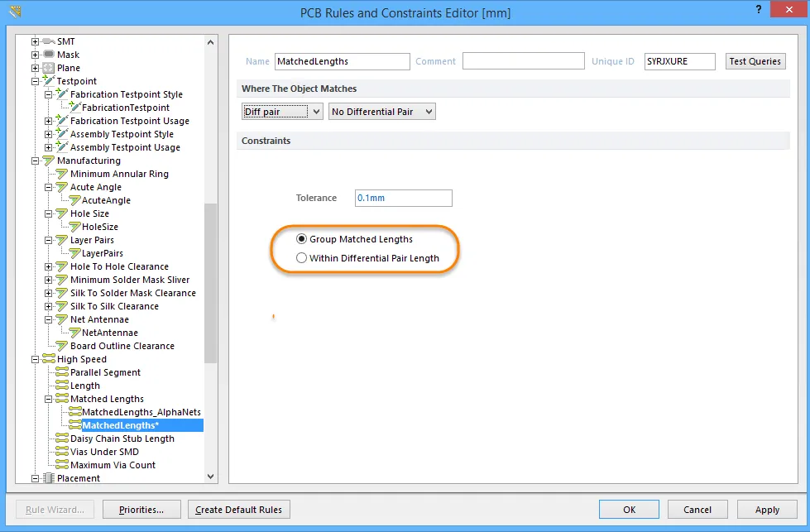This screenshot has height=532, width=810.
Task: Click the Assembly Testpoint Style icon
Action: (62, 134)
